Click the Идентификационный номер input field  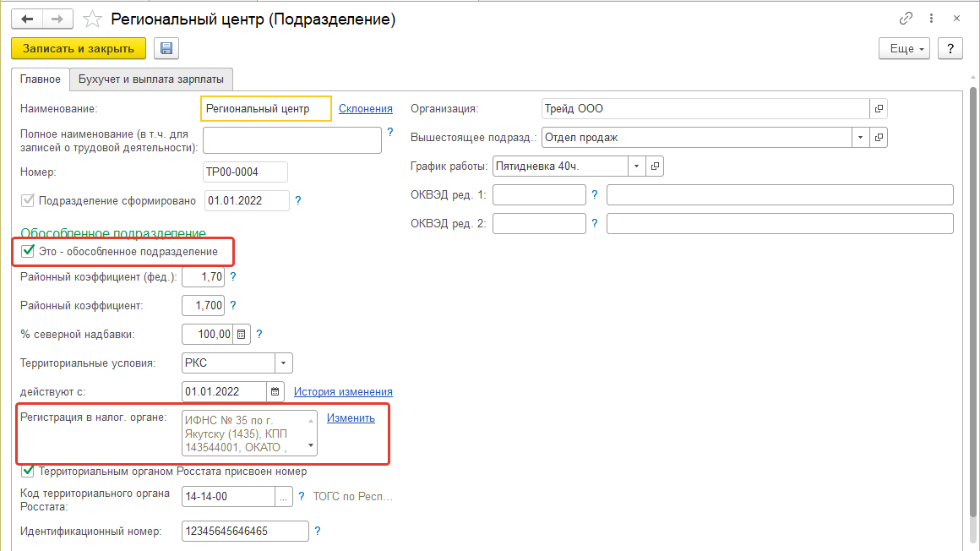(x=245, y=531)
